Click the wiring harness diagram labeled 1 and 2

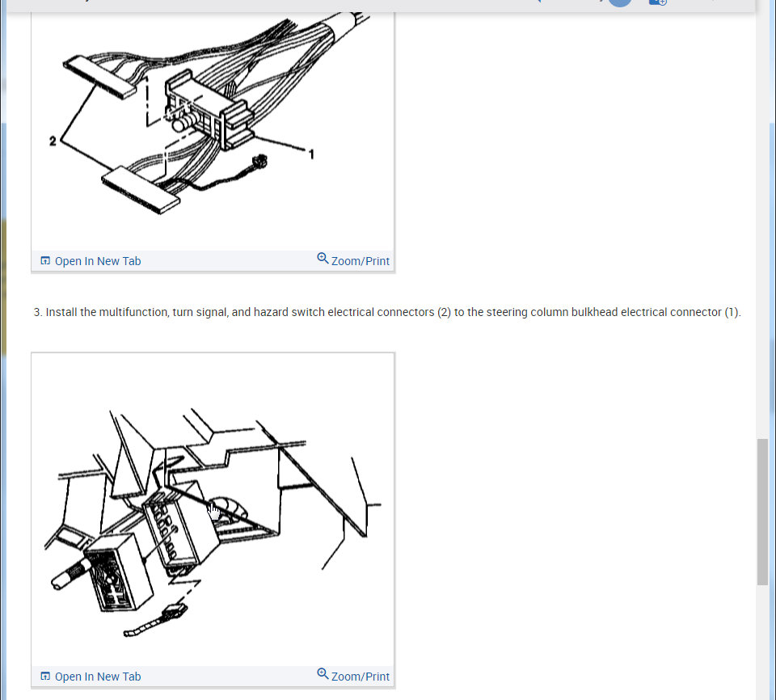[213, 131]
